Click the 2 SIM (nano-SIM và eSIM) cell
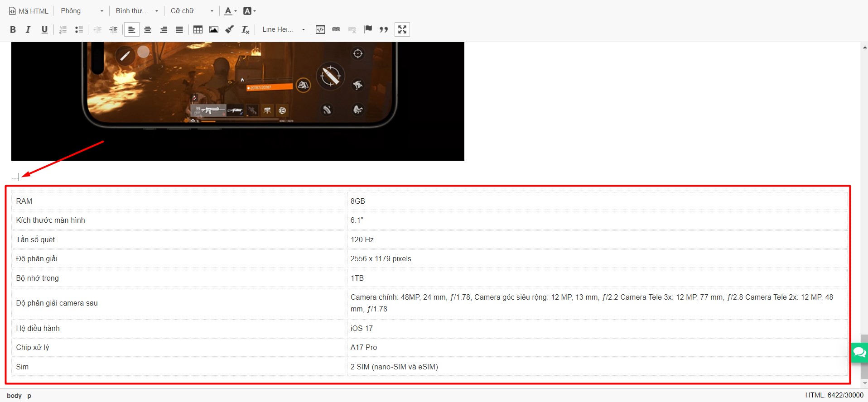Viewport: 868px width, 402px height. pos(597,367)
